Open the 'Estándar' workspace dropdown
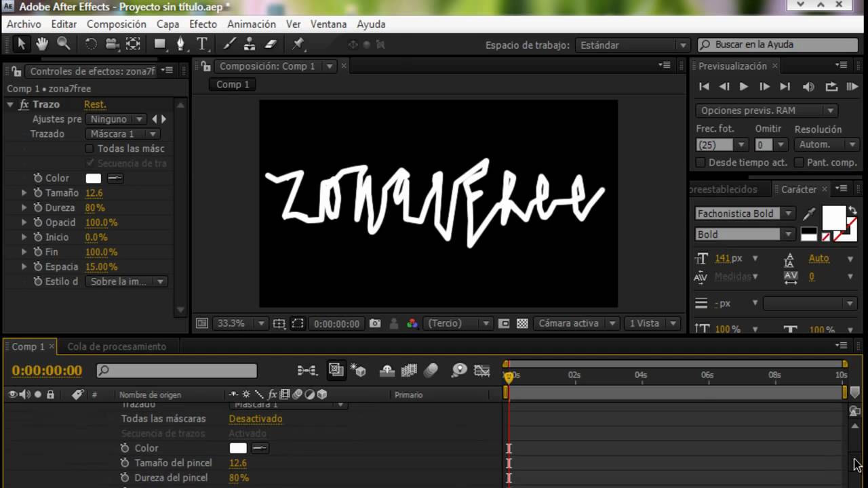 pos(632,45)
